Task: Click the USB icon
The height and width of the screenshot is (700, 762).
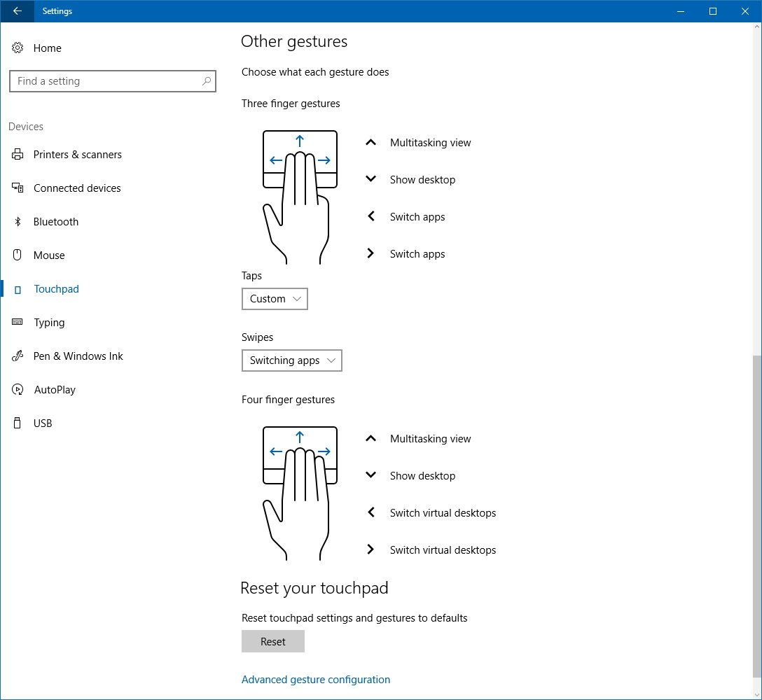Action: pos(17,423)
